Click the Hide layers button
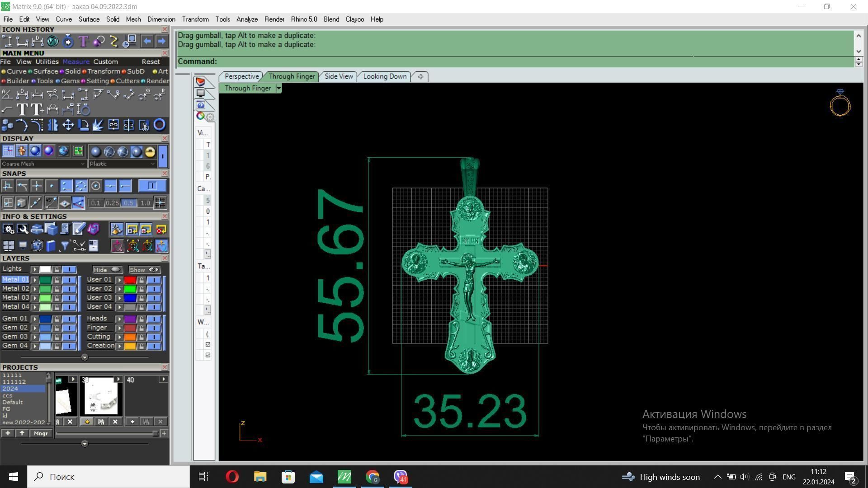The width and height of the screenshot is (868, 488). (107, 270)
